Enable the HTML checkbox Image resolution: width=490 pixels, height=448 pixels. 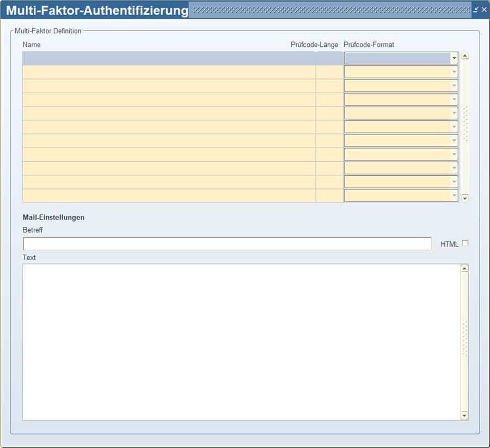coord(465,243)
